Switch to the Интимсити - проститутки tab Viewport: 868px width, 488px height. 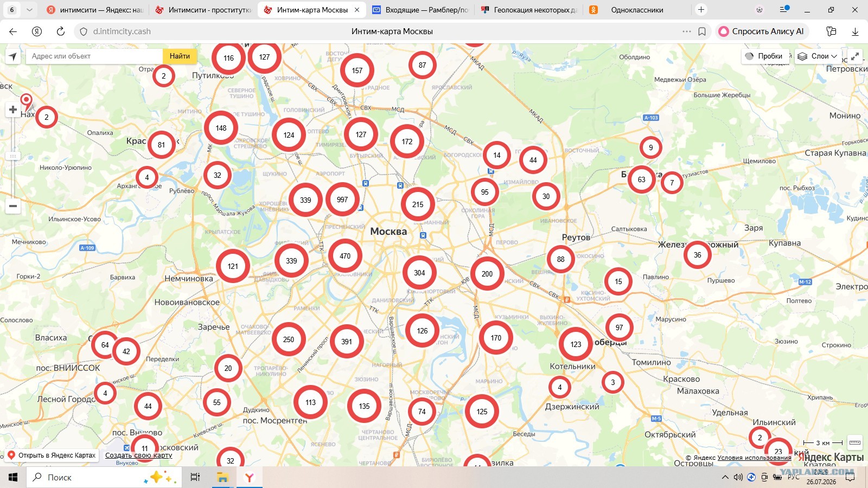tap(203, 10)
